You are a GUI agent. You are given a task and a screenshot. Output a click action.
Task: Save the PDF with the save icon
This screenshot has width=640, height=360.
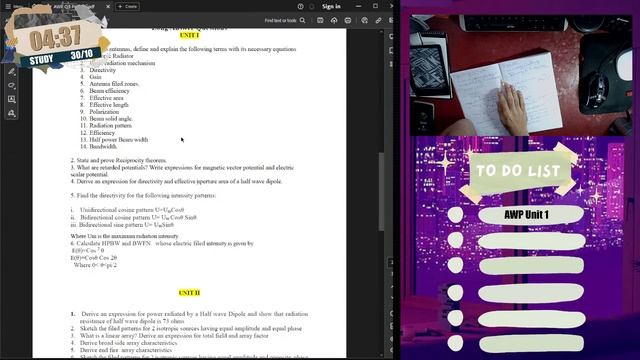pos(320,20)
